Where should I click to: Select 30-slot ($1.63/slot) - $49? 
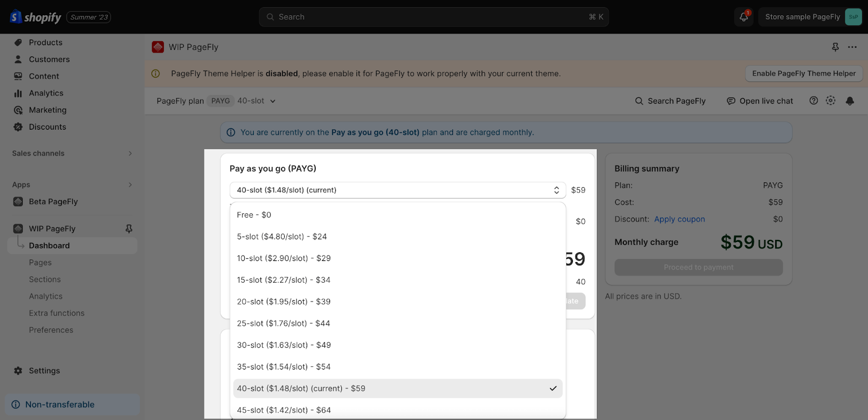[x=398, y=345]
